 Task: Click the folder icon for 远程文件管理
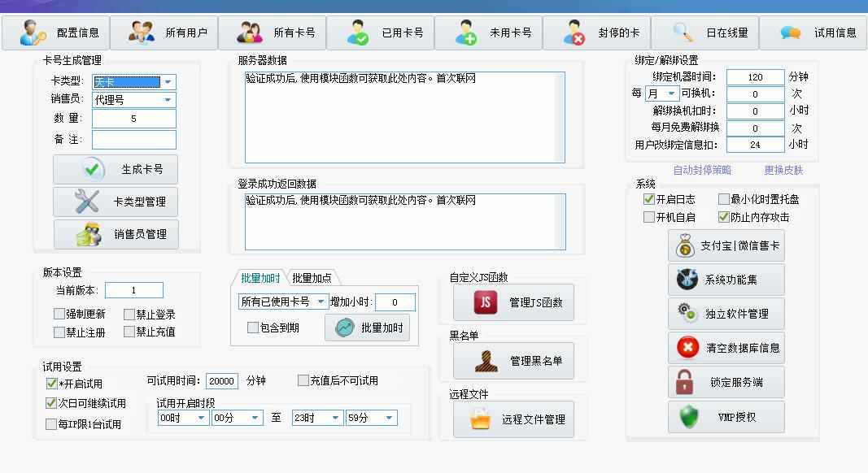point(480,419)
